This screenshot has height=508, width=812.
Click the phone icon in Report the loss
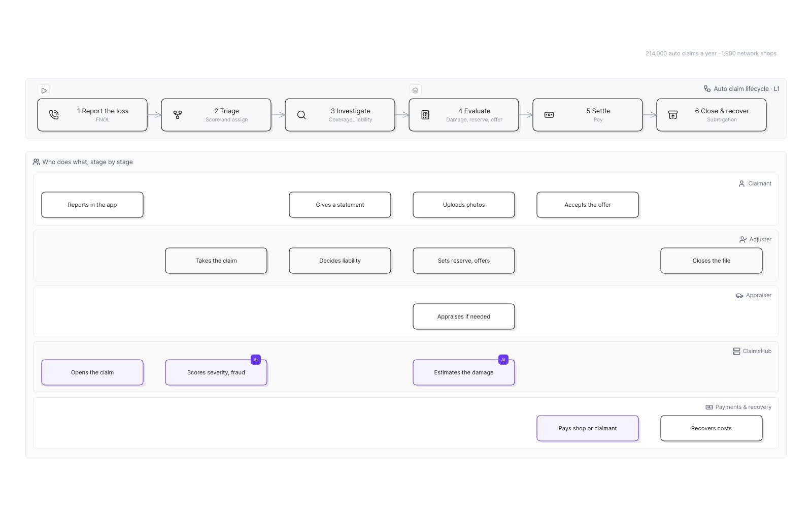coord(54,115)
